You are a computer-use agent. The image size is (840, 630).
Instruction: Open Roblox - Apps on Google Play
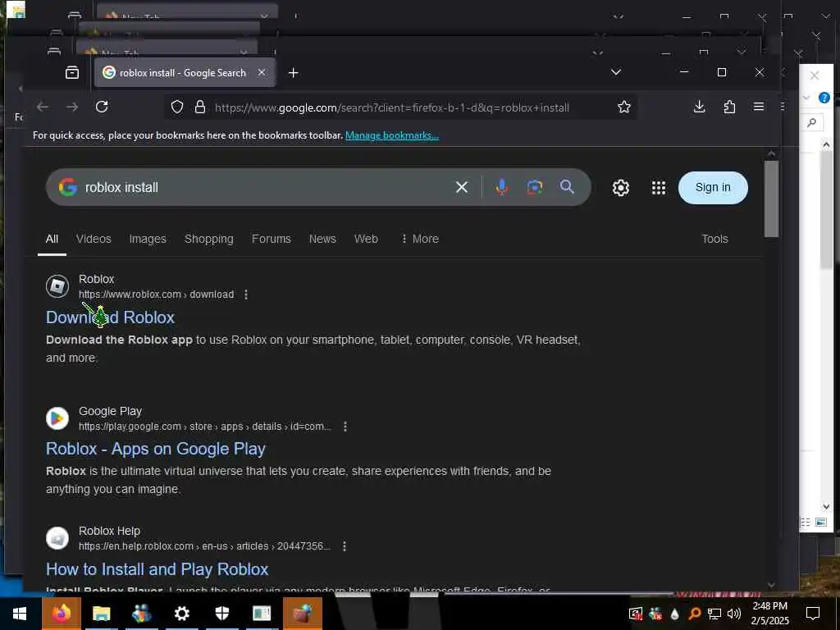(x=155, y=449)
